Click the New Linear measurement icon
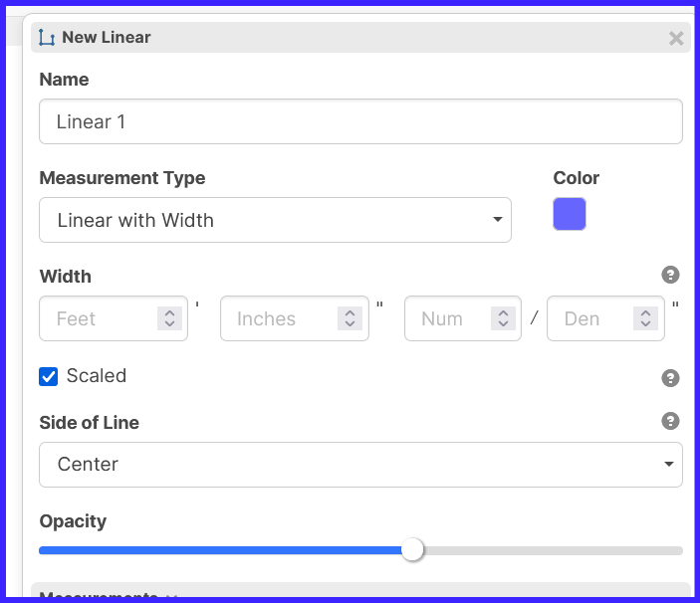700x603 pixels. point(47,38)
